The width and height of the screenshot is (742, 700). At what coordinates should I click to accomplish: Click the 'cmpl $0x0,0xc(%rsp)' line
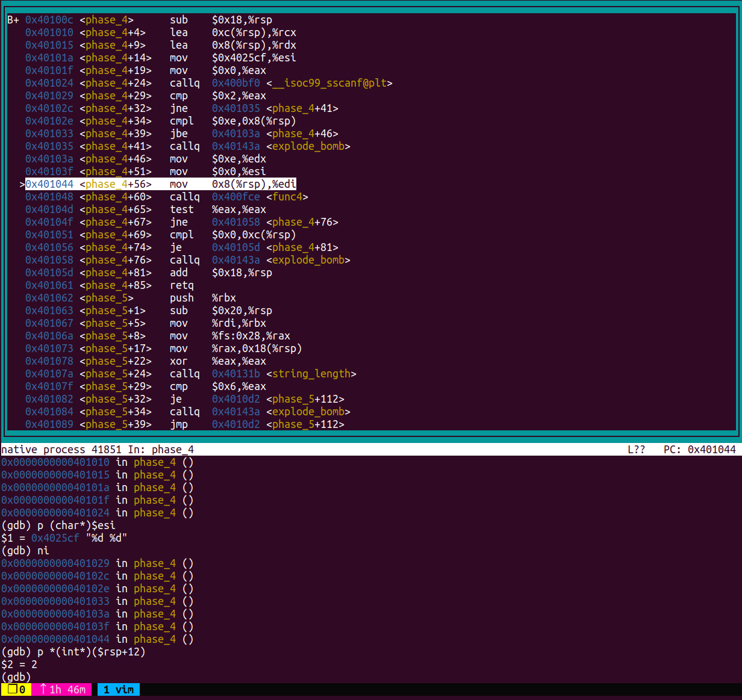(161, 235)
